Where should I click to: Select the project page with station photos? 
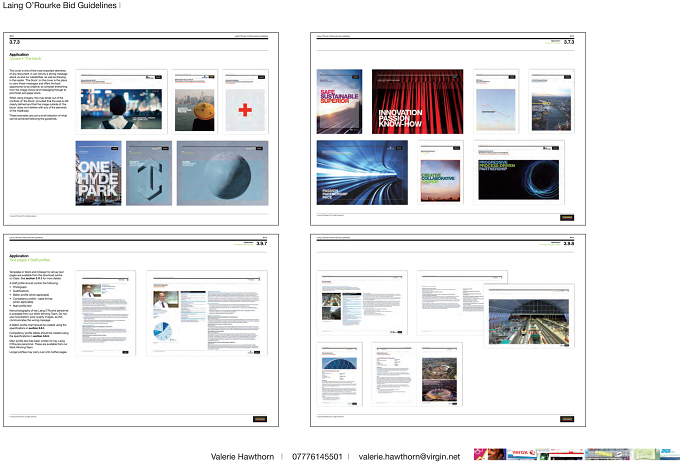click(362, 303)
